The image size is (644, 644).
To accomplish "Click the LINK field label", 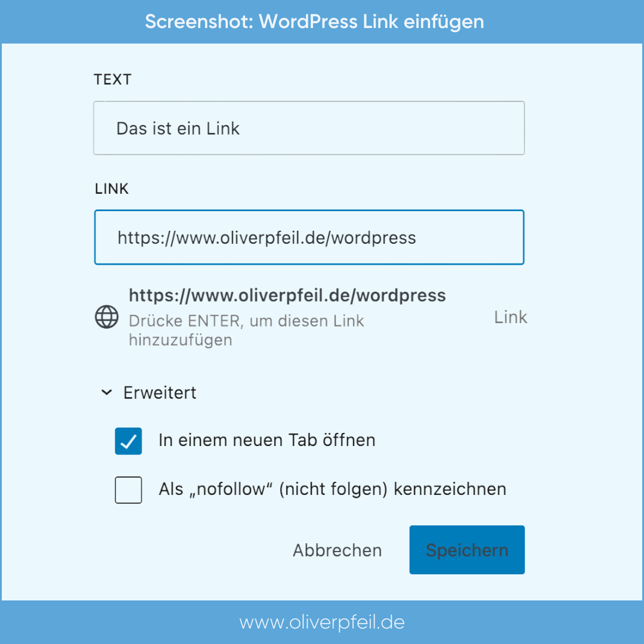I will (111, 188).
